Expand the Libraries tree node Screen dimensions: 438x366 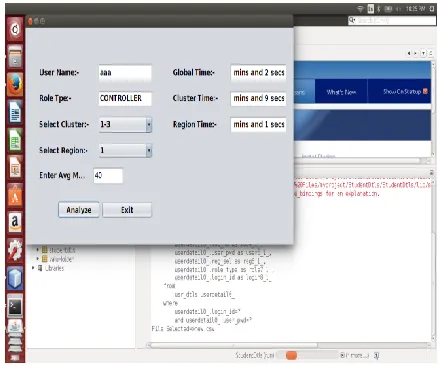point(33,268)
